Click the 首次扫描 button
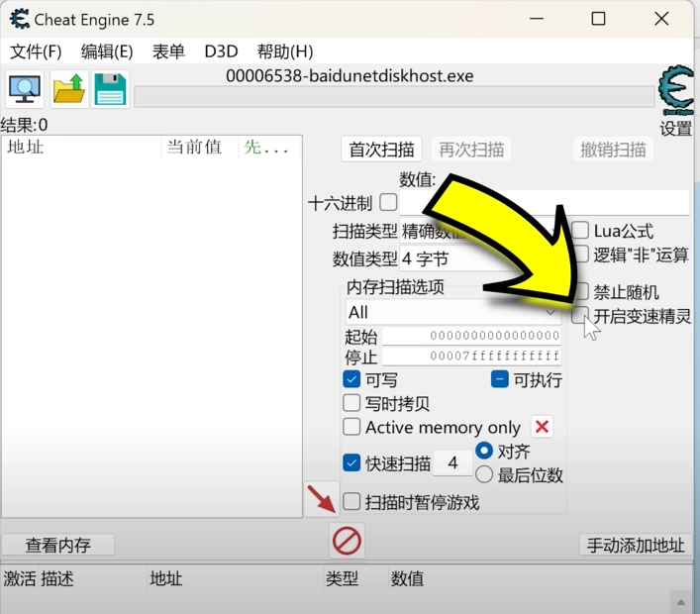This screenshot has height=614, width=700. (x=381, y=150)
